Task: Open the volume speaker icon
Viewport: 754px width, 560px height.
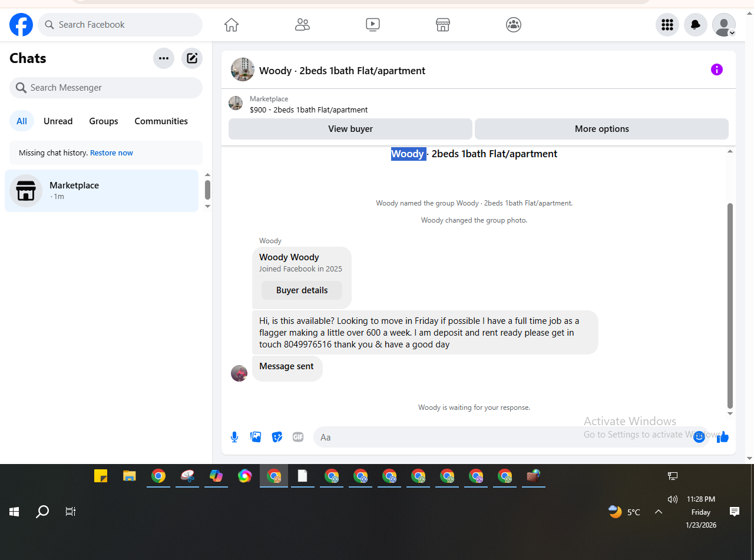Action: click(673, 499)
